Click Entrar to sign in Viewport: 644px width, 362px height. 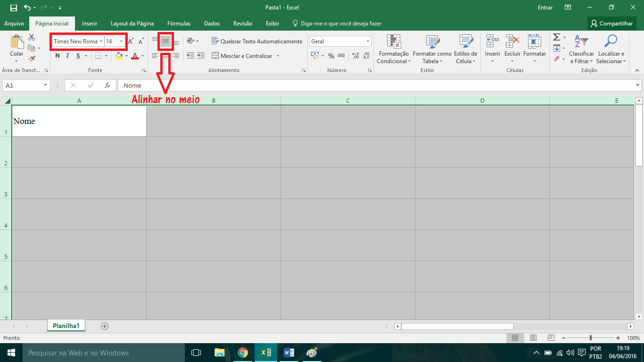point(545,8)
